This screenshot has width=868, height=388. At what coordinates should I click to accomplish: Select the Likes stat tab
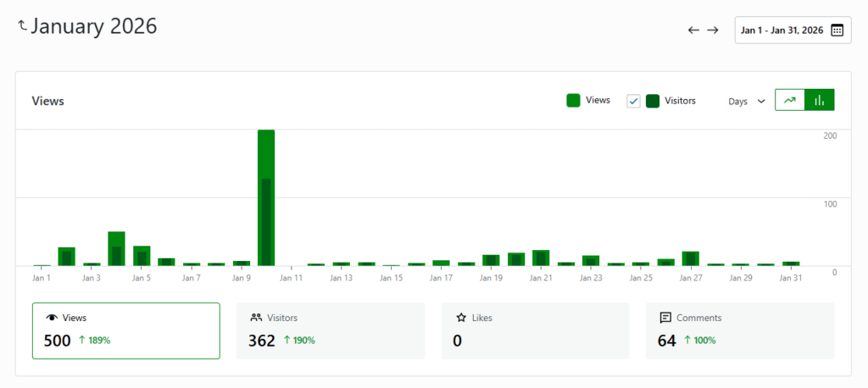[x=535, y=330]
